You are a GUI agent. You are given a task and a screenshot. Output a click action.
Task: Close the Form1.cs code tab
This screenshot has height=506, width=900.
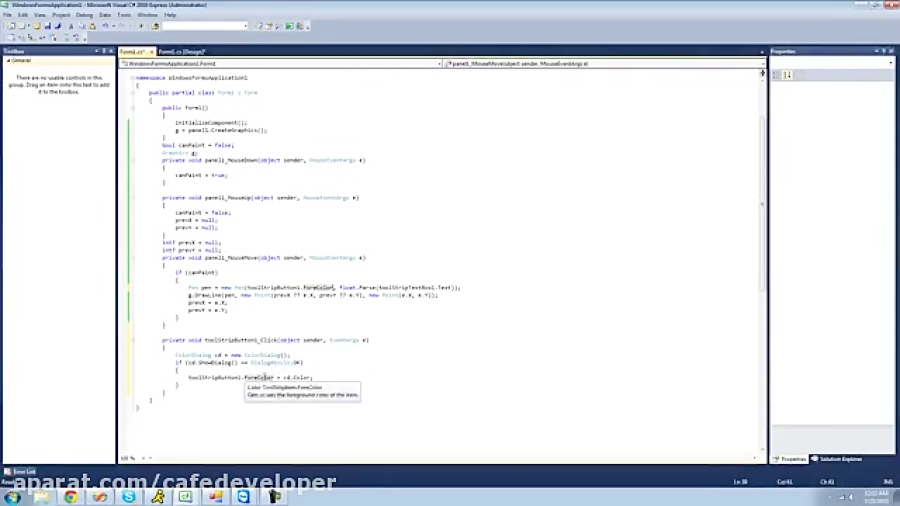tap(151, 52)
